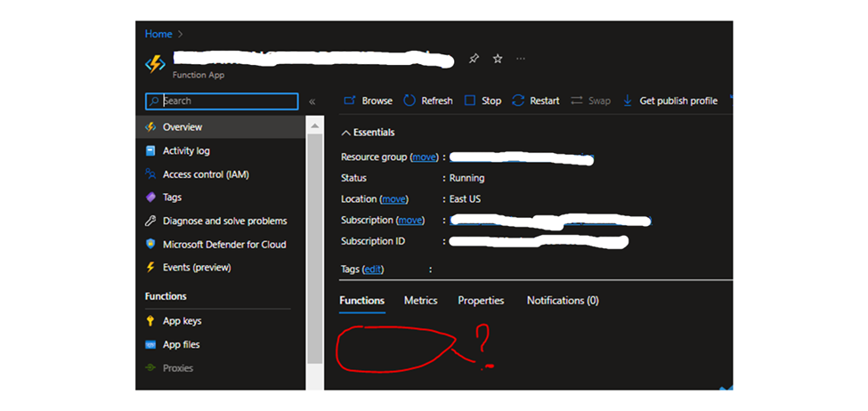This screenshot has width=868, height=411.
Task: Stop the Function App
Action: tap(483, 101)
